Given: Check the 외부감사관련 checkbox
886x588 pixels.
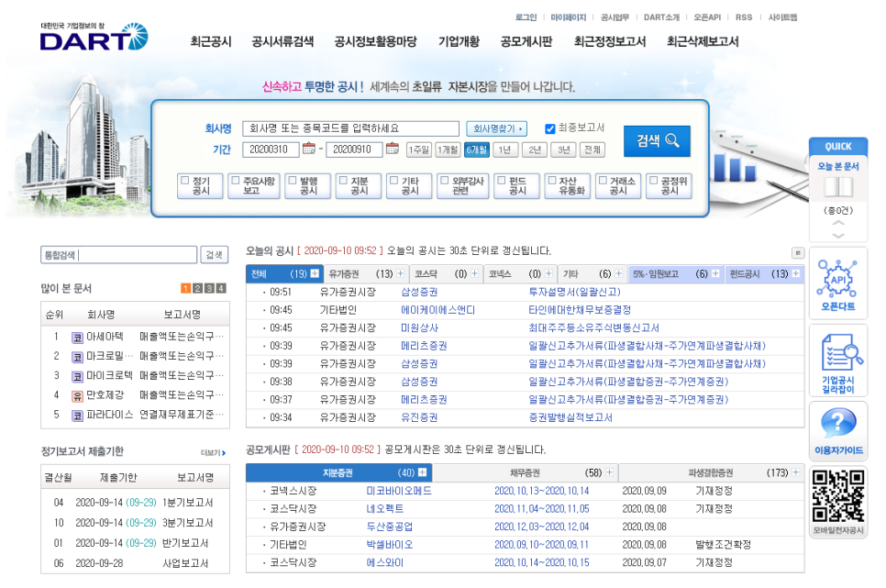Looking at the screenshot, I should [445, 181].
